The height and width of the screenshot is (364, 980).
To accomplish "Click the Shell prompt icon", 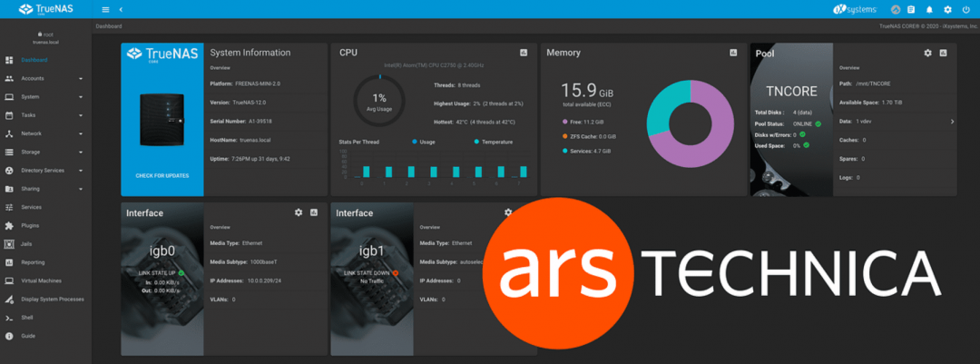I will (9, 318).
